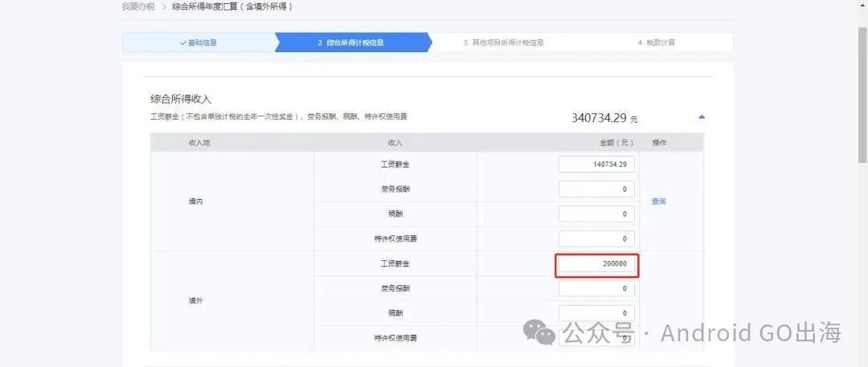Viewport: 868px width, 367px height.
Task: Select the 综合所得年度汇算（含境外所得）breadcrumb
Action: coord(232,7)
